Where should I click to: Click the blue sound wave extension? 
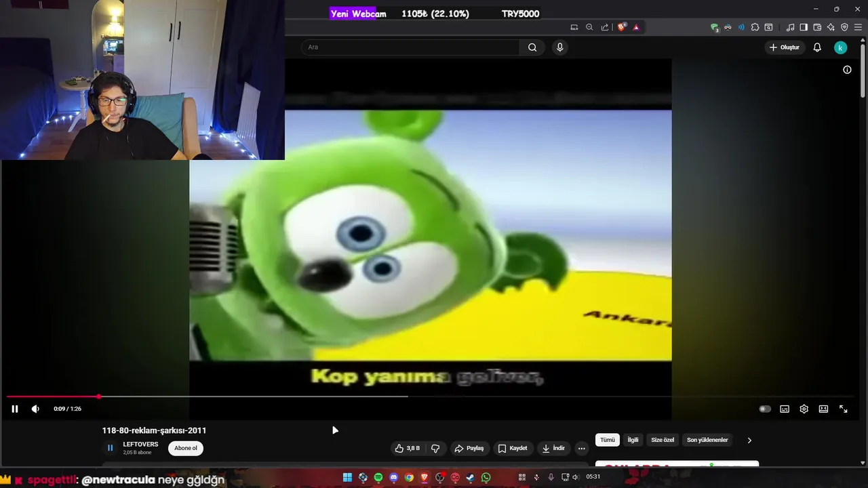pyautogui.click(x=741, y=27)
